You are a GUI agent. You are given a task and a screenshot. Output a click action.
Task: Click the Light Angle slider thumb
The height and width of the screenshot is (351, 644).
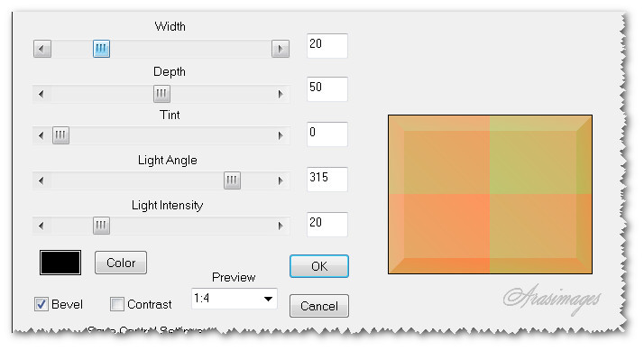[x=232, y=180]
